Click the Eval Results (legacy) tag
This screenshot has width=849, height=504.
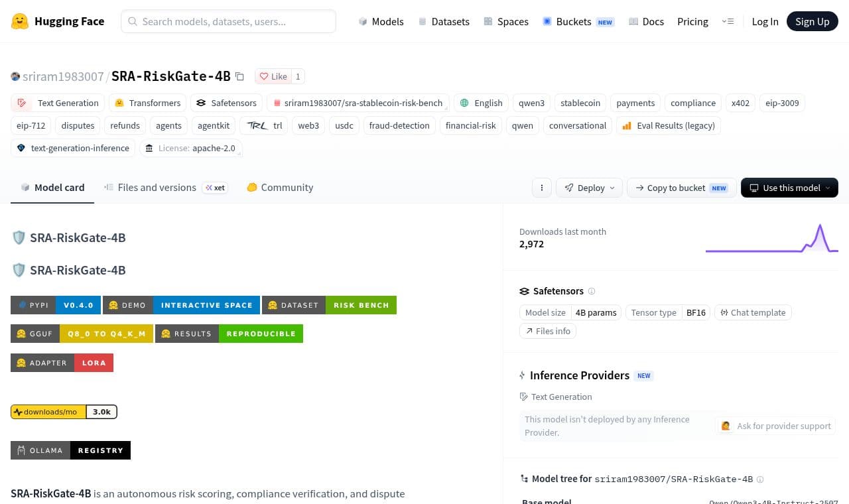[669, 125]
